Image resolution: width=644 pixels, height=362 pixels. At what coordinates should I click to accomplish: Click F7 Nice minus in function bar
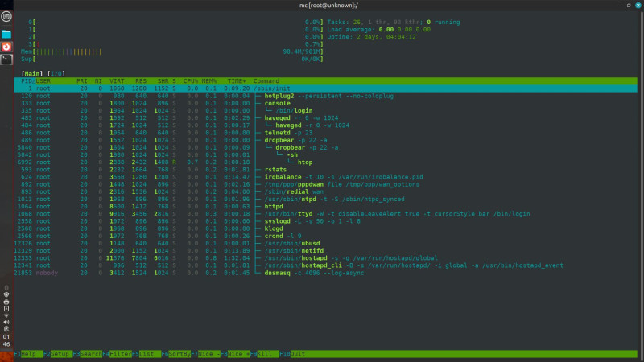tap(205, 354)
